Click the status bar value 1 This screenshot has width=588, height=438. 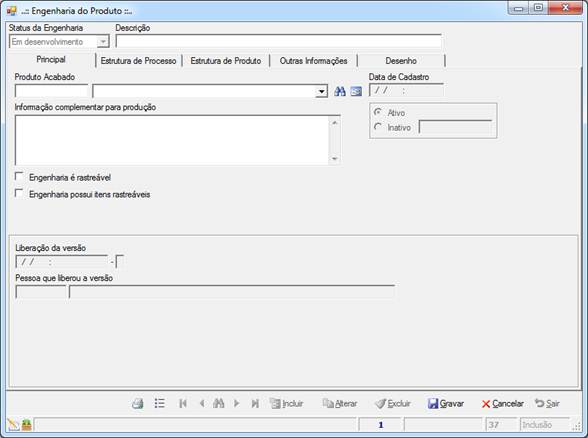pyautogui.click(x=381, y=425)
